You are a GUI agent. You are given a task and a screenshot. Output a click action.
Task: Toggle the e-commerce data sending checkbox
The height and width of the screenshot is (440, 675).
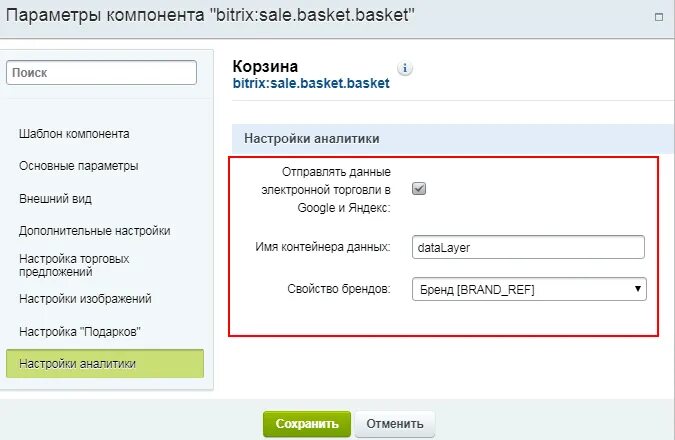tap(420, 188)
